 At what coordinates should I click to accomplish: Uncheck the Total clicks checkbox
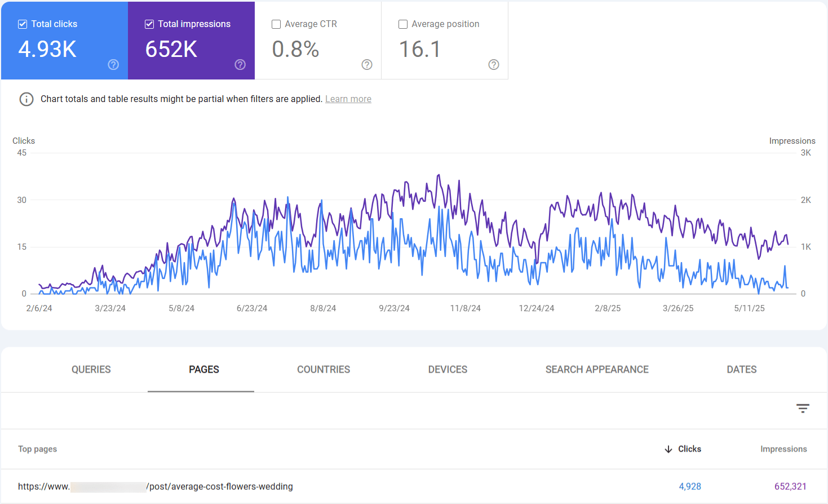click(23, 24)
